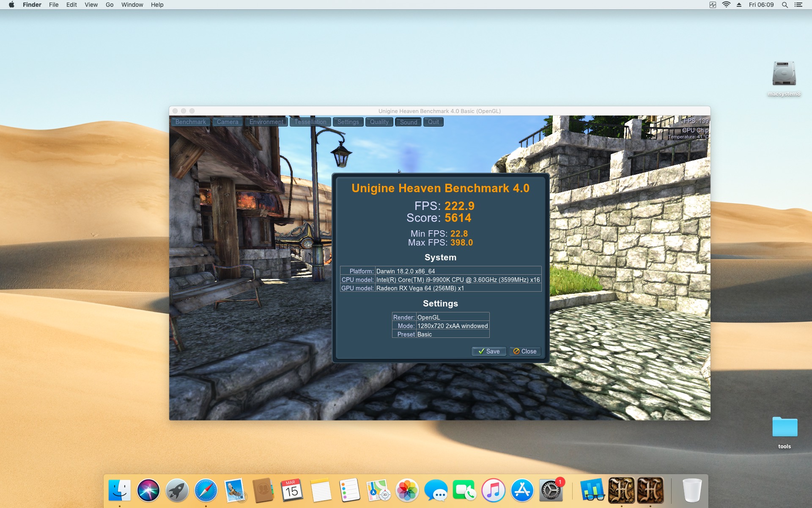Open the Window menu
Viewport: 812px width, 508px height.
coord(132,5)
